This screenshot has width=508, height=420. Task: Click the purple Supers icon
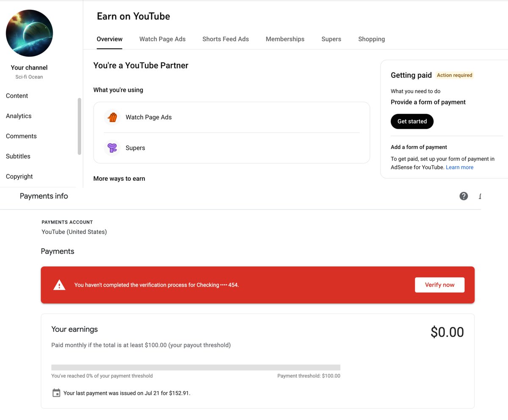pyautogui.click(x=112, y=148)
